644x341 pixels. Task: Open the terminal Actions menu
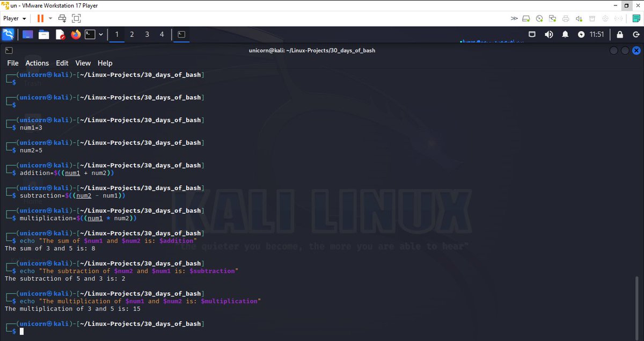pyautogui.click(x=37, y=63)
